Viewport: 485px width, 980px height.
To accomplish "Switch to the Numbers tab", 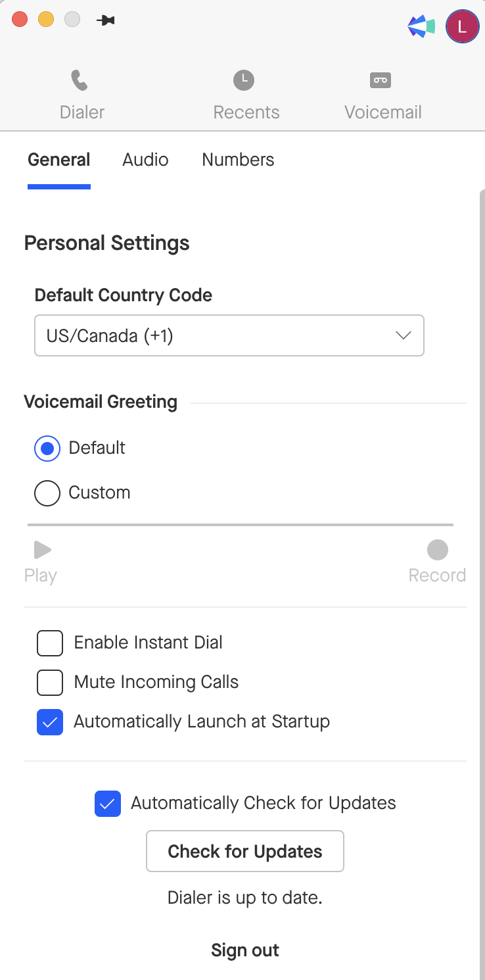I will click(238, 160).
